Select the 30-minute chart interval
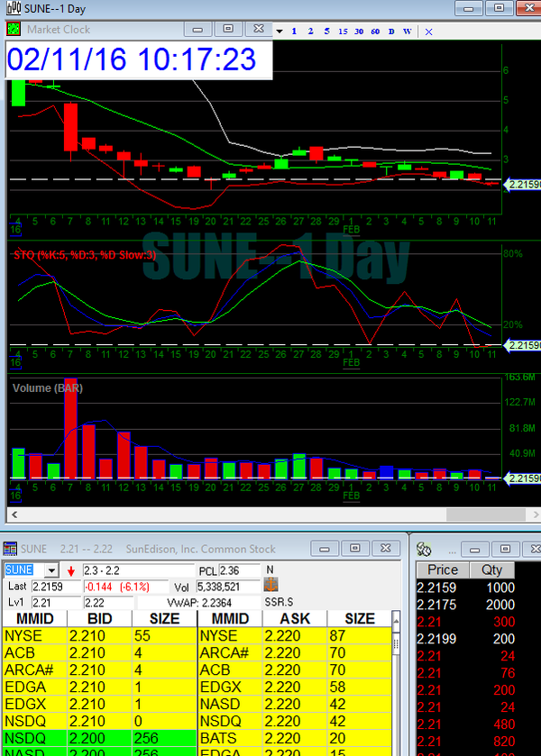Image resolution: width=541 pixels, height=756 pixels. click(359, 32)
